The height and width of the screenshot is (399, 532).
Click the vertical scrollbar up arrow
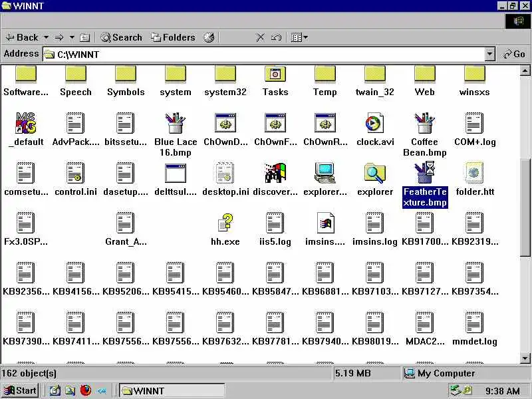pyautogui.click(x=525, y=70)
